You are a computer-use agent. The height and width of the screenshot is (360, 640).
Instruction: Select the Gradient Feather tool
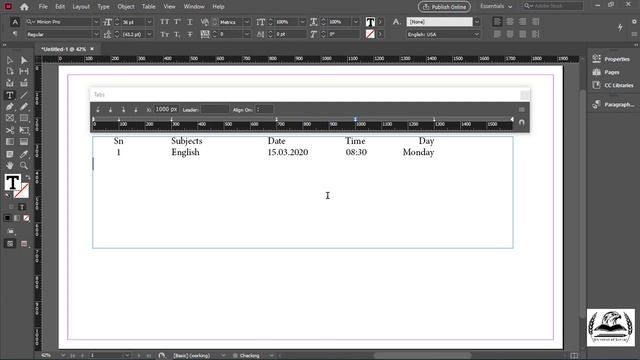(x=24, y=142)
